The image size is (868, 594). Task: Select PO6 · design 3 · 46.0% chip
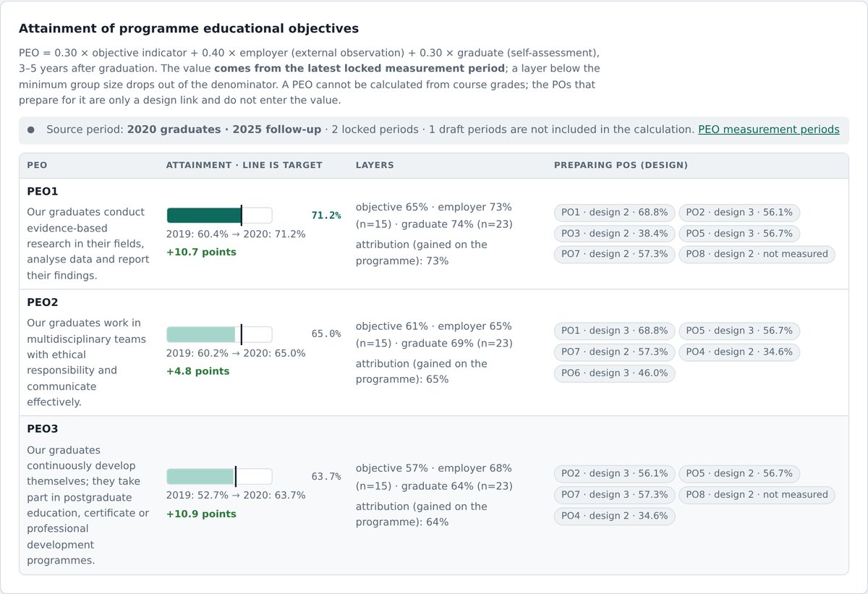click(x=615, y=373)
